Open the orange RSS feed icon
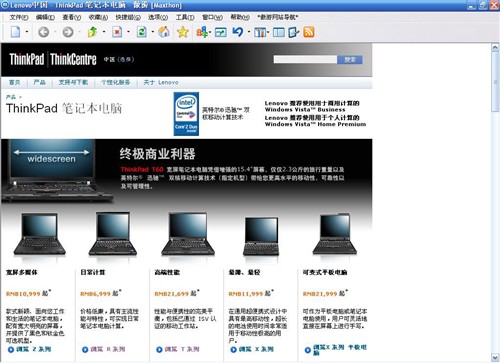This screenshot has width=500, height=363. [x=309, y=32]
